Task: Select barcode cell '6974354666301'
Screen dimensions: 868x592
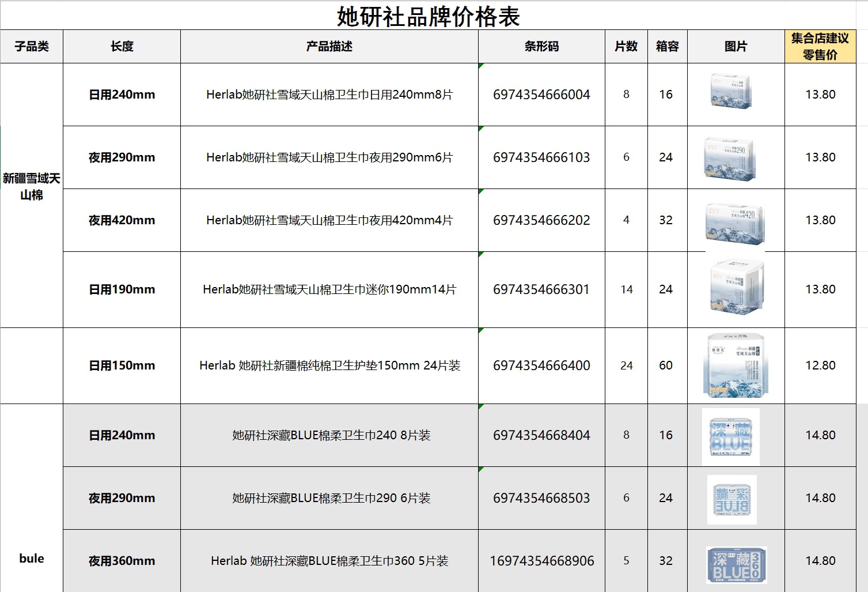Action: pos(541,289)
